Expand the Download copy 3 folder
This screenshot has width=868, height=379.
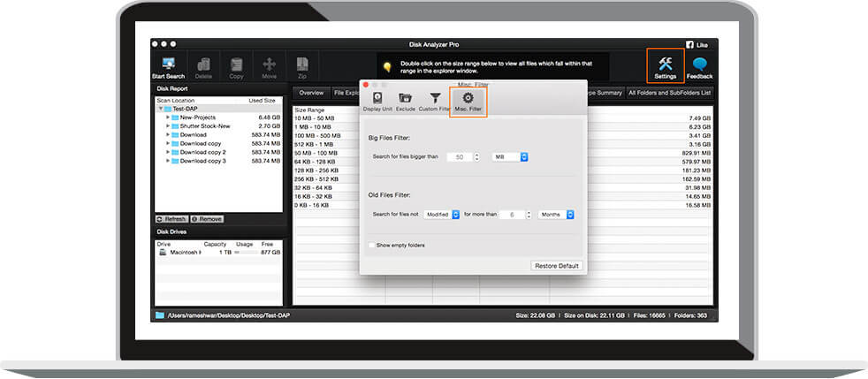[168, 161]
